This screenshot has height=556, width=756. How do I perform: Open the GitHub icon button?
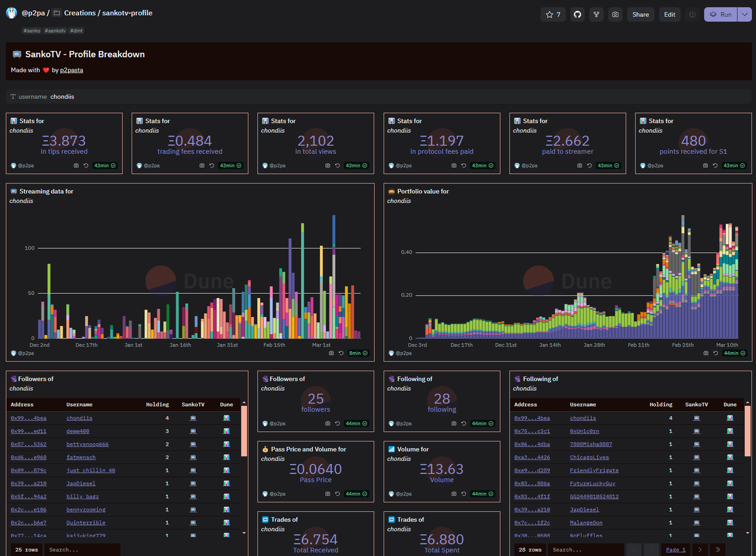[x=577, y=14]
